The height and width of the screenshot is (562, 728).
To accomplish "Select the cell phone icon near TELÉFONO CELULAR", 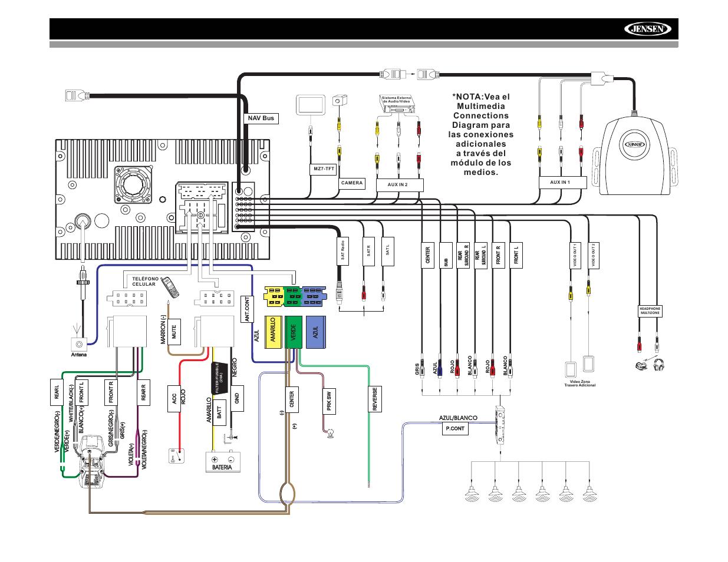I will [170, 287].
